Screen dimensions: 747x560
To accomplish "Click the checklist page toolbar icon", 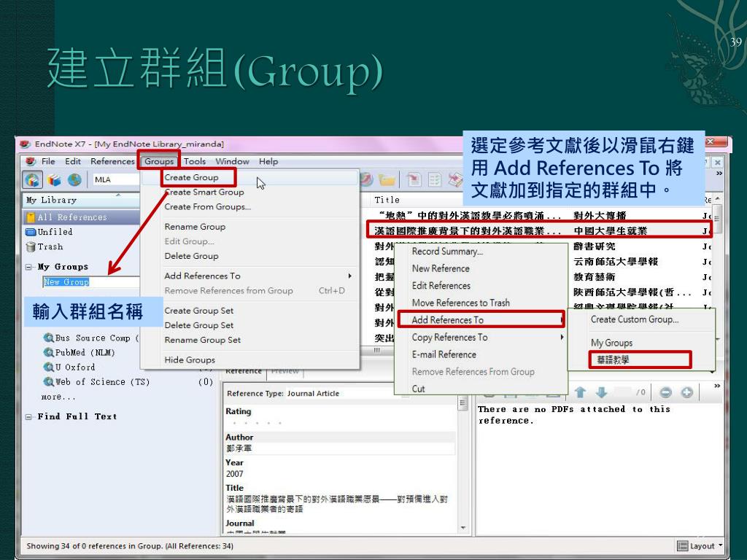I will click(435, 180).
